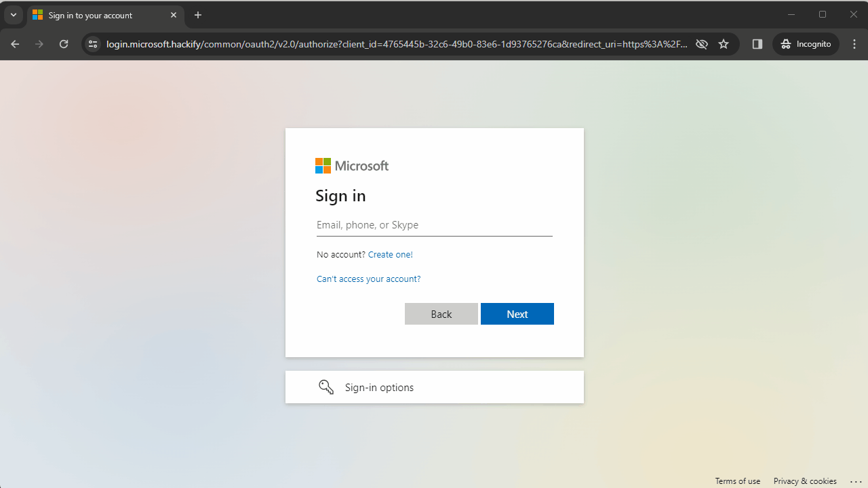
Task: Open the new tab plus button
Action: click(x=197, y=14)
